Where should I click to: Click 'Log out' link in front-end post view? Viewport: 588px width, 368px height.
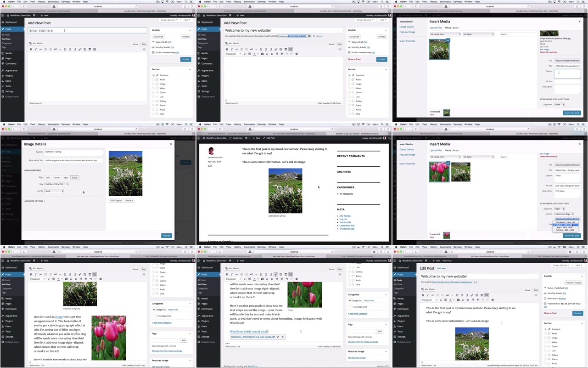click(x=343, y=219)
